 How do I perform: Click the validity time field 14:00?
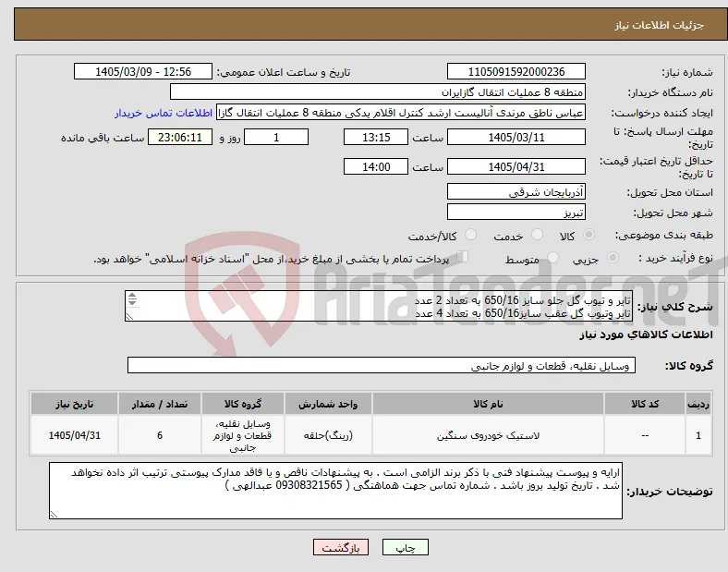pyautogui.click(x=376, y=166)
